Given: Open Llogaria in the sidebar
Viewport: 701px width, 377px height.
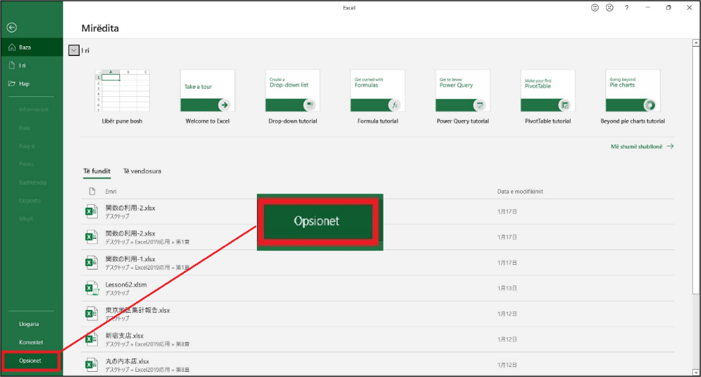Looking at the screenshot, I should click(x=29, y=324).
